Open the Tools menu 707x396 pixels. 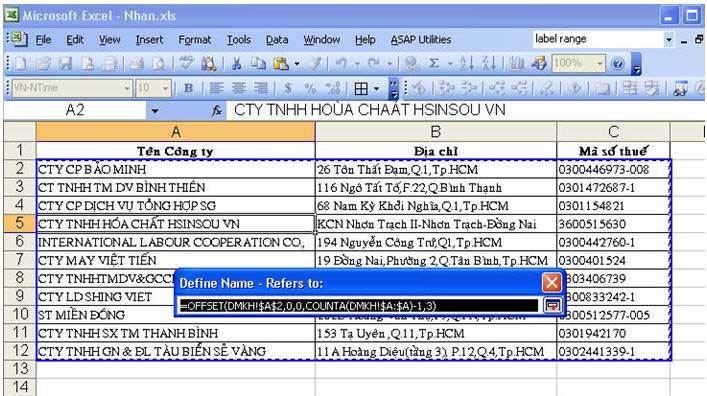[239, 40]
